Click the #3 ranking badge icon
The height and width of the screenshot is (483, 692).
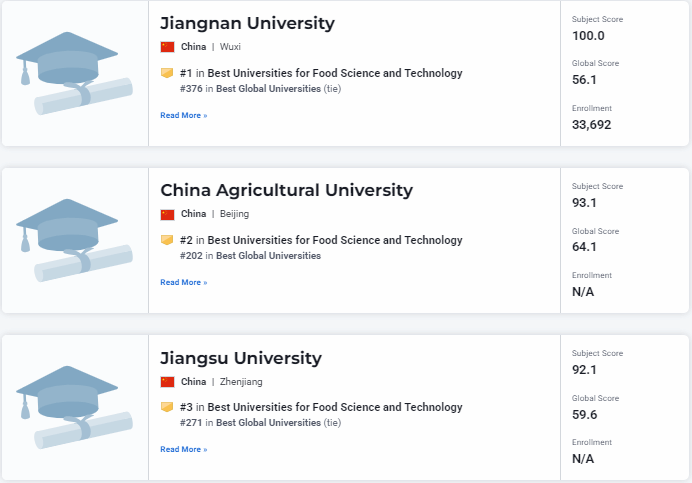tap(167, 407)
